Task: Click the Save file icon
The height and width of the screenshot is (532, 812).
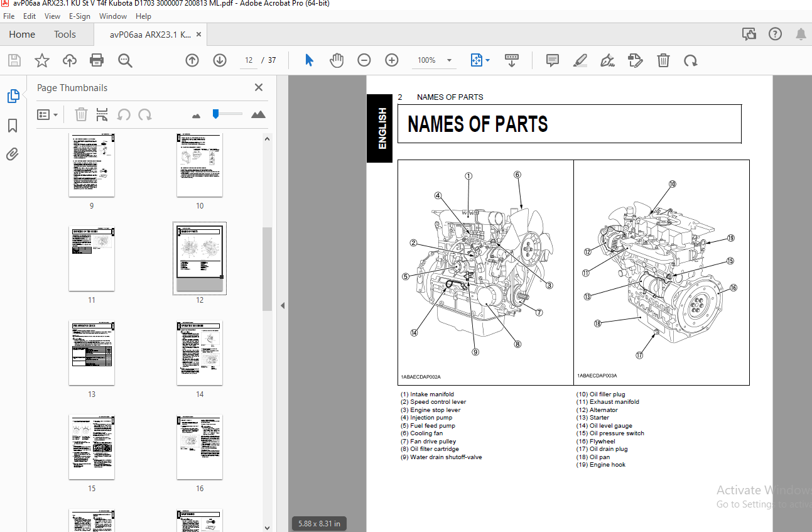Action: pos(14,60)
